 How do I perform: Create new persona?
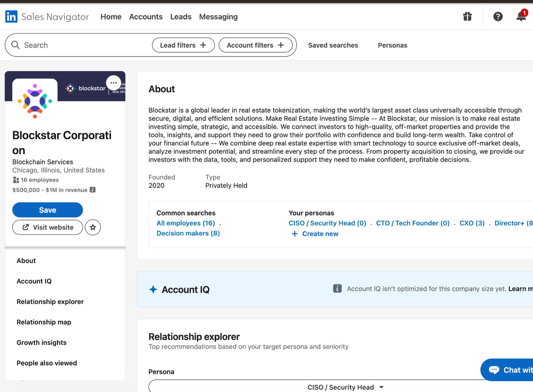pos(315,234)
